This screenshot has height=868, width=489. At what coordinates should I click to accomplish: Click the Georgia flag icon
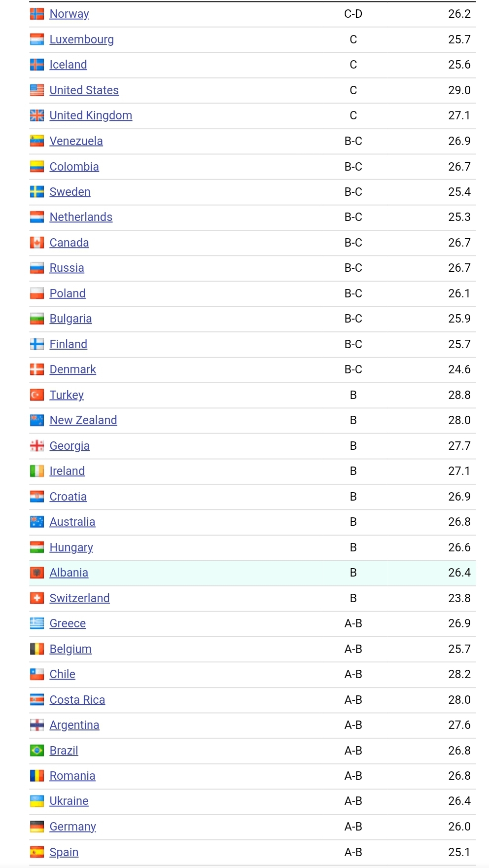click(37, 446)
